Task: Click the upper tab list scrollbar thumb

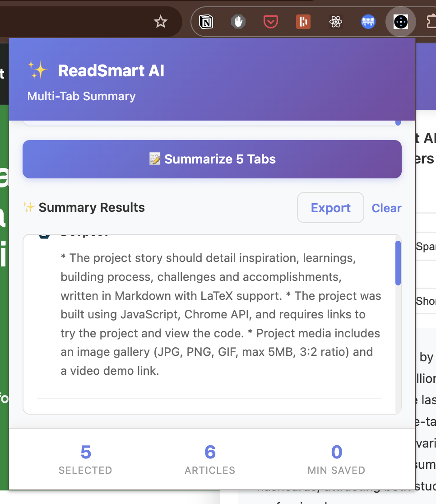Action: [398, 123]
